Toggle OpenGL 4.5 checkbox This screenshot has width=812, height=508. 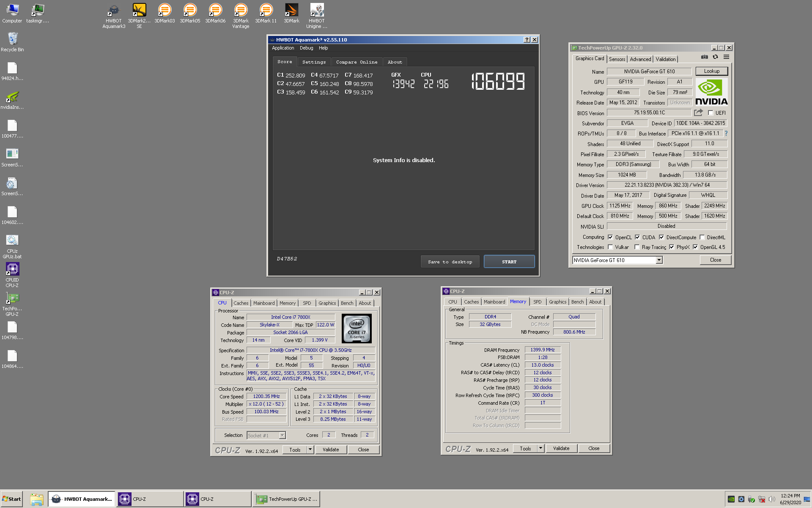coord(695,247)
